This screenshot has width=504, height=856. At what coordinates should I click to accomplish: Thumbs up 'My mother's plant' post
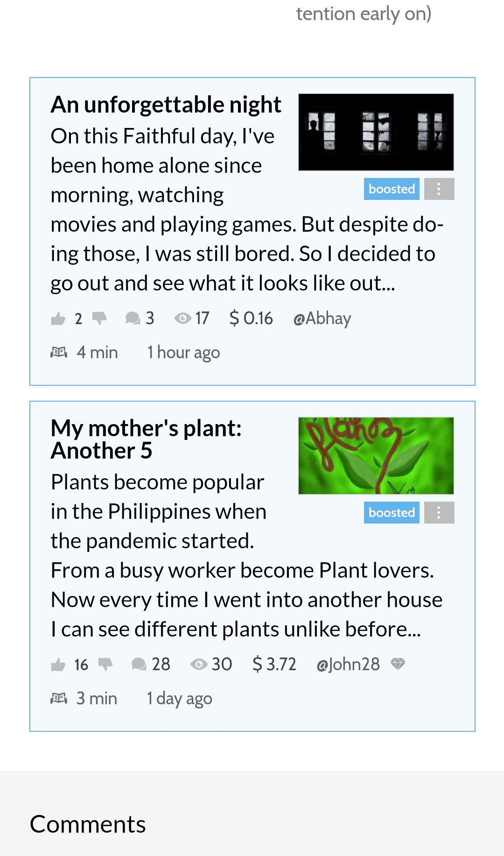[x=58, y=665]
